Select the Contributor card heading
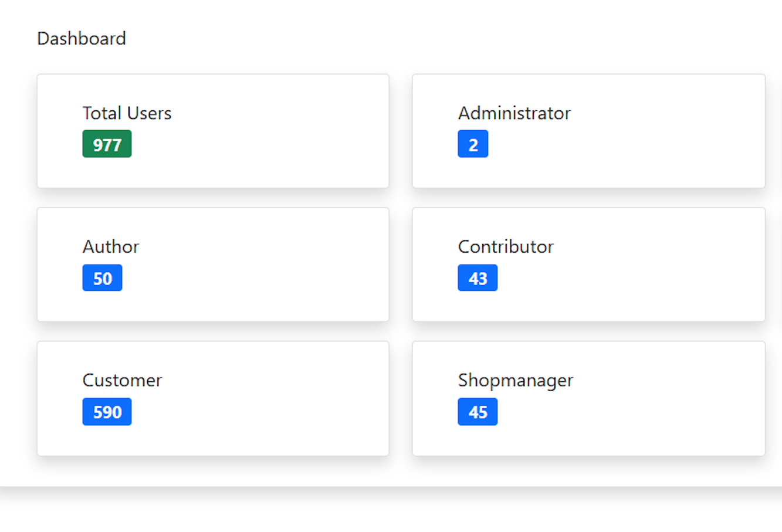 506,246
